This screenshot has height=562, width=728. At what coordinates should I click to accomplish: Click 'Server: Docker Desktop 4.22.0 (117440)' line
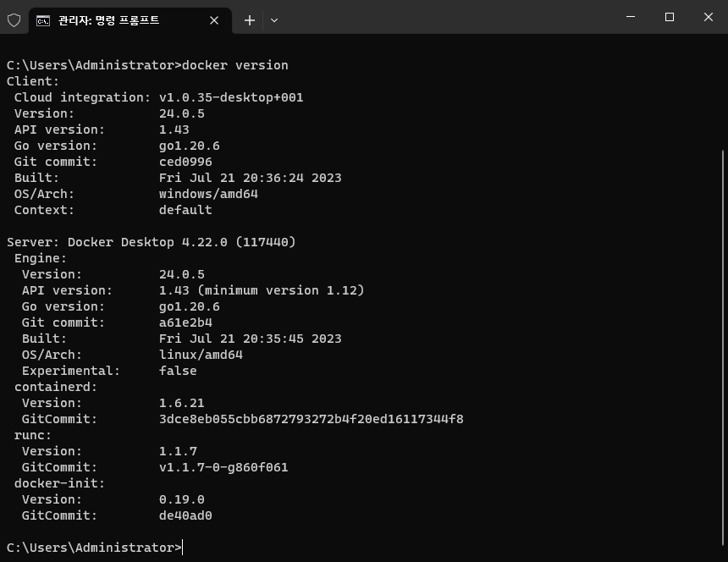click(x=152, y=242)
